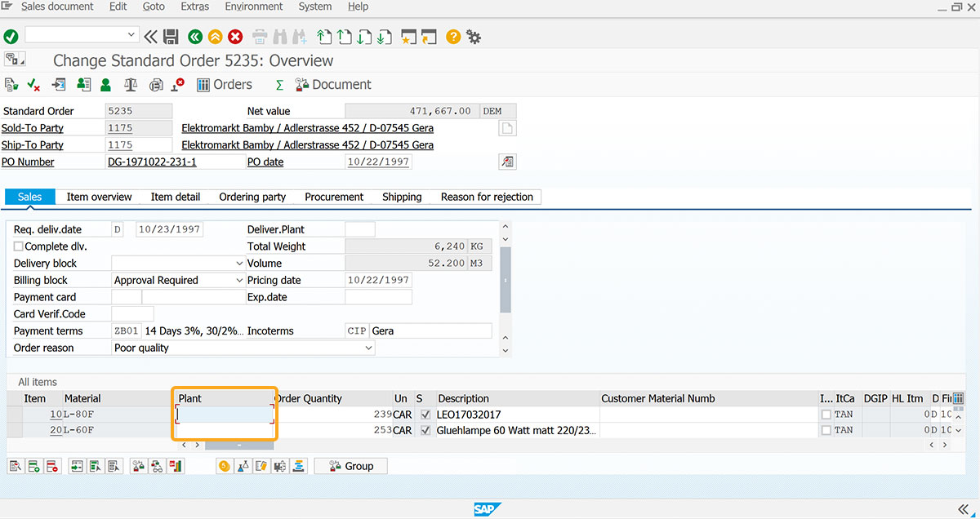Viewport: 980px width, 519px height.
Task: Toggle the I... checkbox in LEO17032017 row
Action: [x=826, y=415]
